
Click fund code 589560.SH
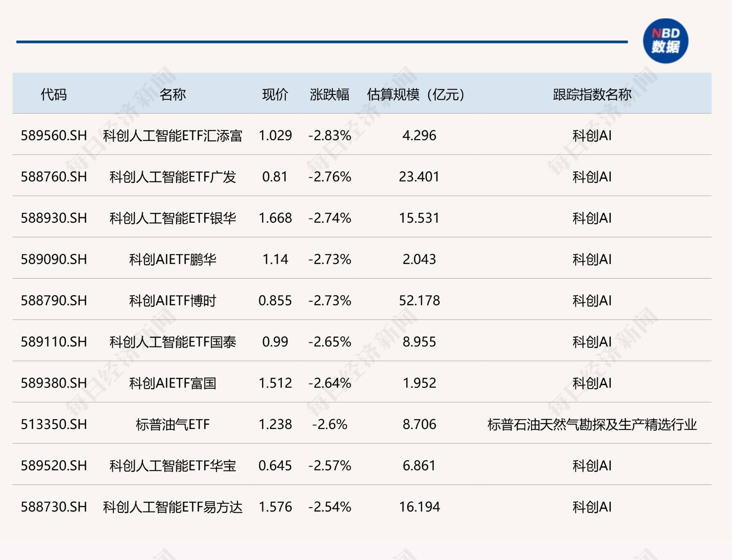pyautogui.click(x=54, y=135)
